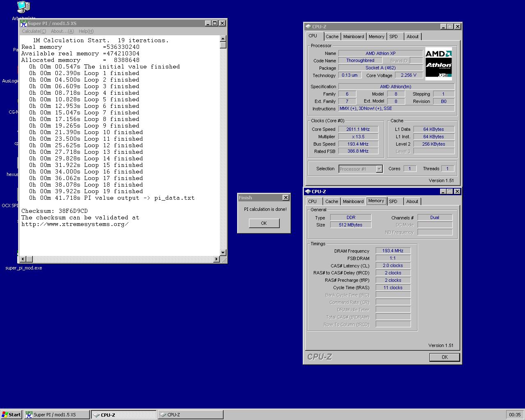The height and width of the screenshot is (420, 525).
Task: Close the Finish dialog
Action: pyautogui.click(x=286, y=197)
